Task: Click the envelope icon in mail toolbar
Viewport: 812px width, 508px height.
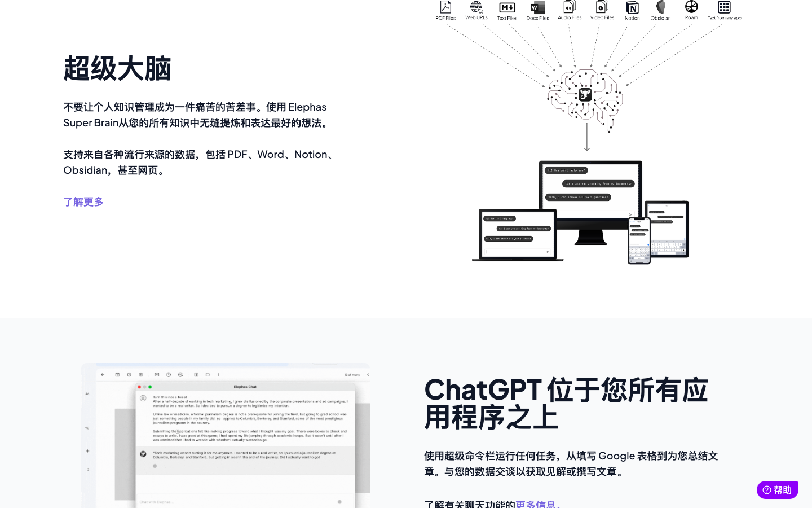Action: (157, 375)
